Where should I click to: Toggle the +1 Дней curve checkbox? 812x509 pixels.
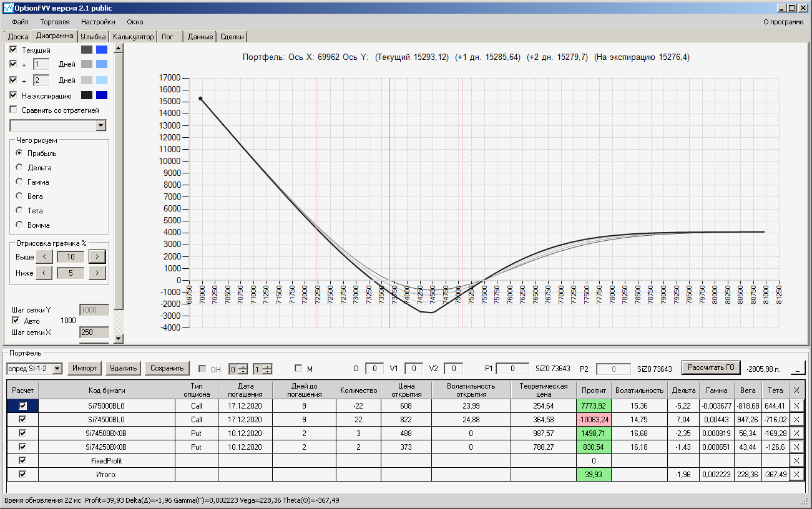pos(13,64)
